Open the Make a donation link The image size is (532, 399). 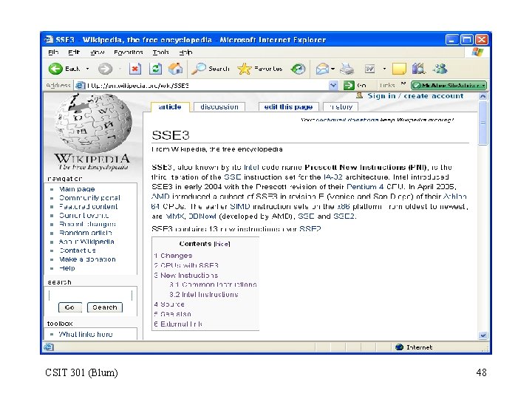pos(87,259)
